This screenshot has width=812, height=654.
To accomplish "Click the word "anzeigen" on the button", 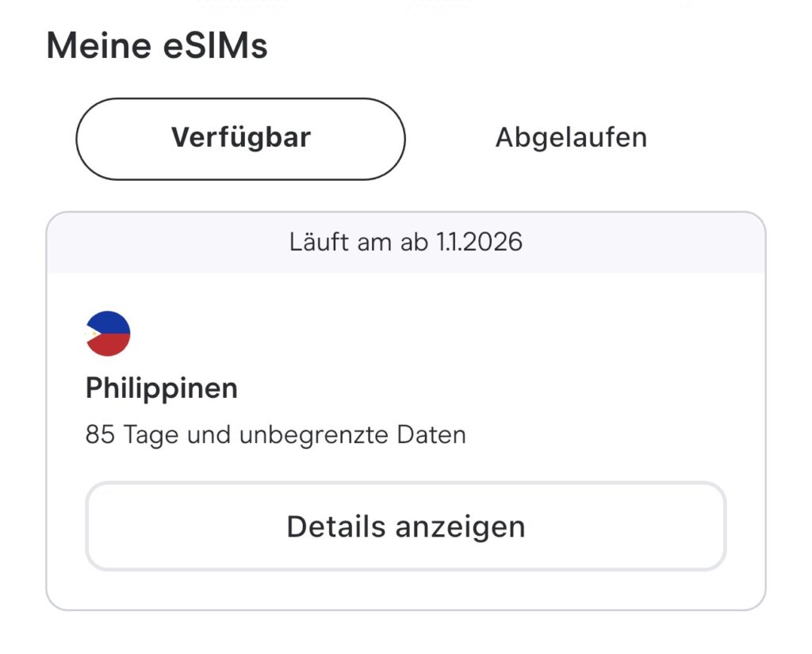I will point(460,526).
